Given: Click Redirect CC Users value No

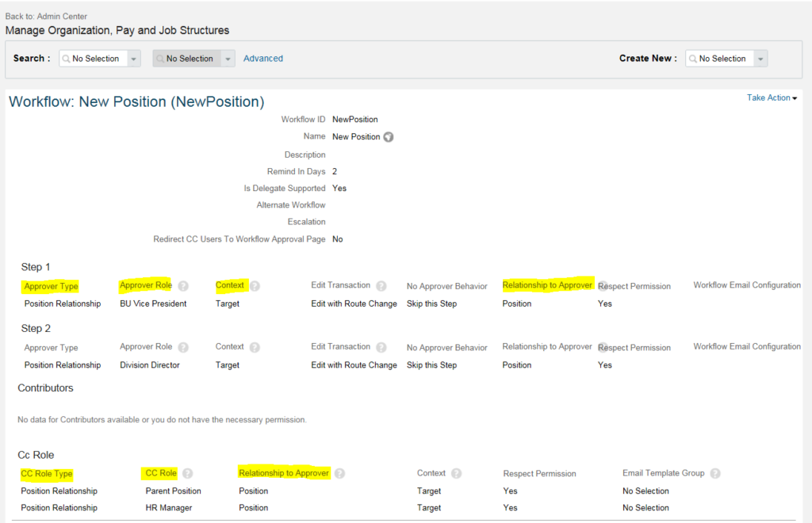Looking at the screenshot, I should [x=337, y=239].
